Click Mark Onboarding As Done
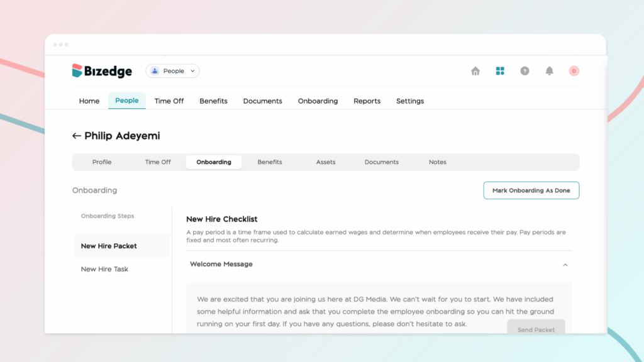The width and height of the screenshot is (644, 362). 531,190
